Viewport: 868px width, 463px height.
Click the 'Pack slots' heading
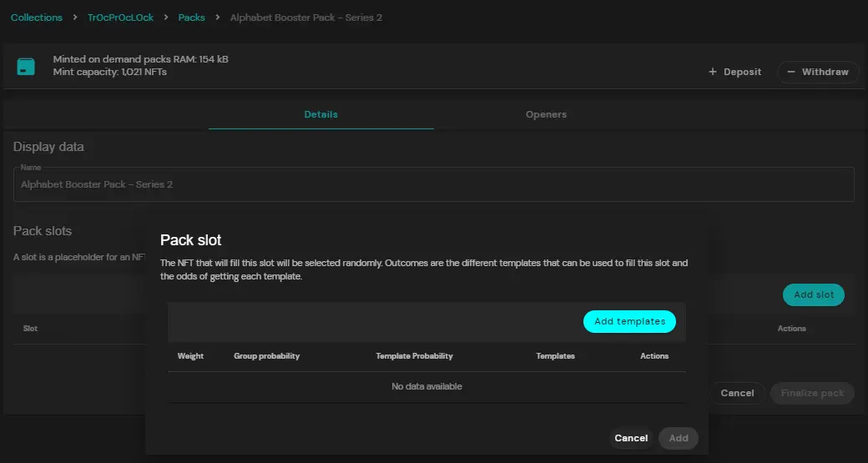click(43, 231)
